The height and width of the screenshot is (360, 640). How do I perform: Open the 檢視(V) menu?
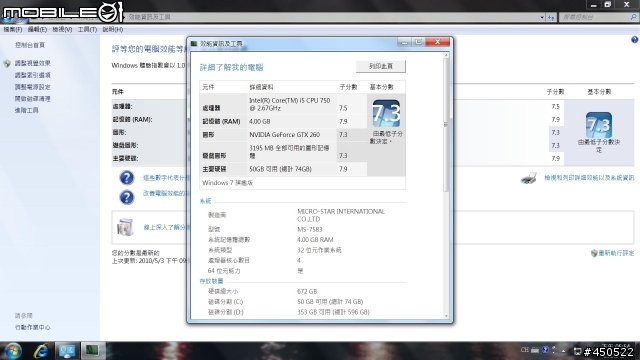click(x=62, y=29)
